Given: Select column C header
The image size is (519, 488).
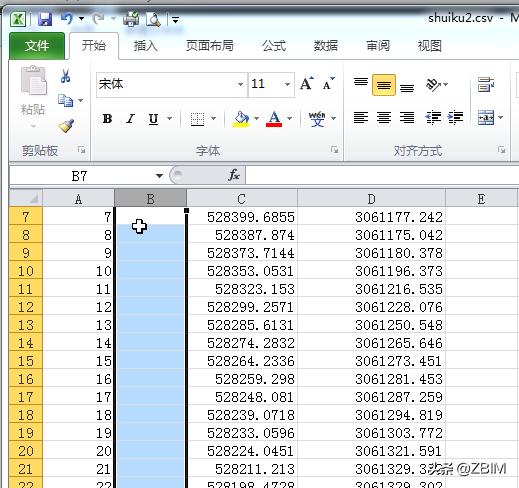Looking at the screenshot, I should tap(242, 199).
